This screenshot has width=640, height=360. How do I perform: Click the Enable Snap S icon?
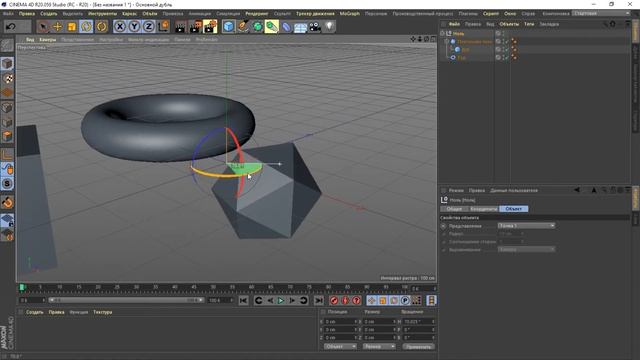tap(7, 184)
